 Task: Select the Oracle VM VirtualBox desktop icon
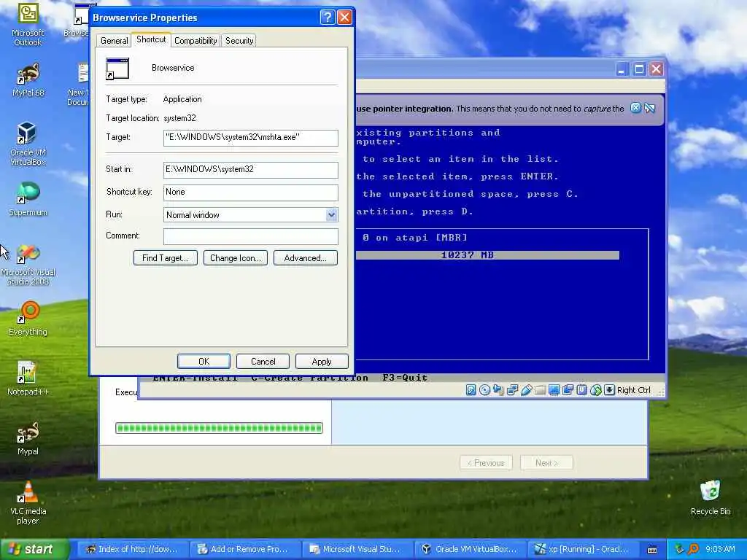click(x=28, y=143)
